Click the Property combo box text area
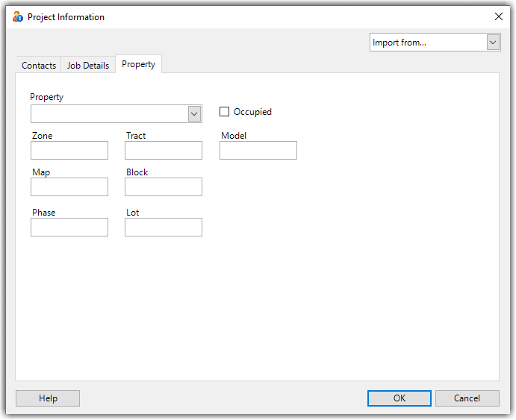 pos(110,114)
